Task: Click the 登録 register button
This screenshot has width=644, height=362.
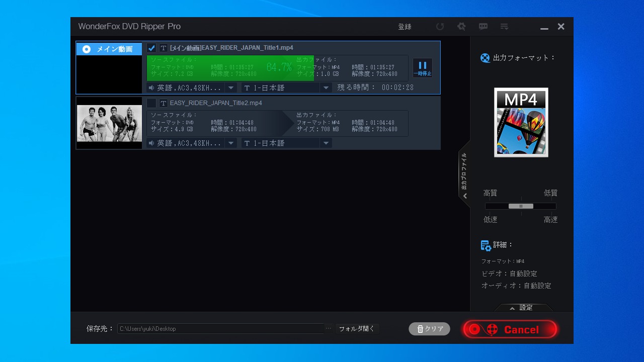Action: (x=405, y=27)
